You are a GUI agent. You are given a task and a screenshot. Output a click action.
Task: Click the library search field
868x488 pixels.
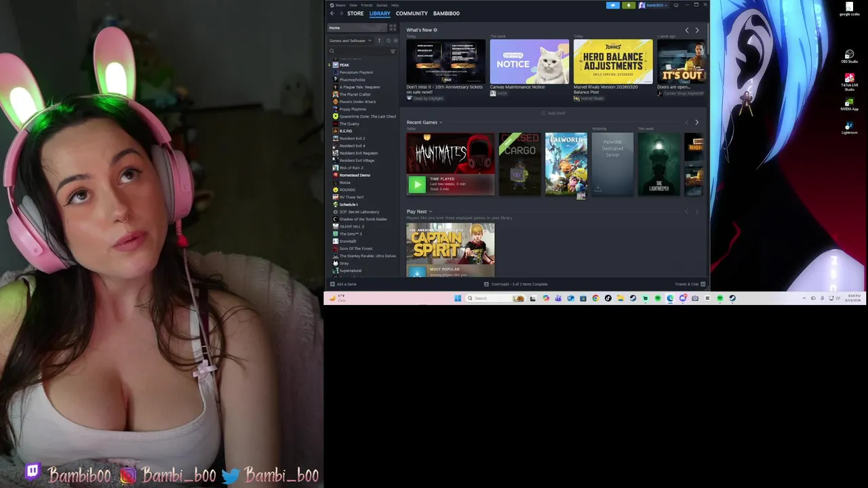[362, 52]
